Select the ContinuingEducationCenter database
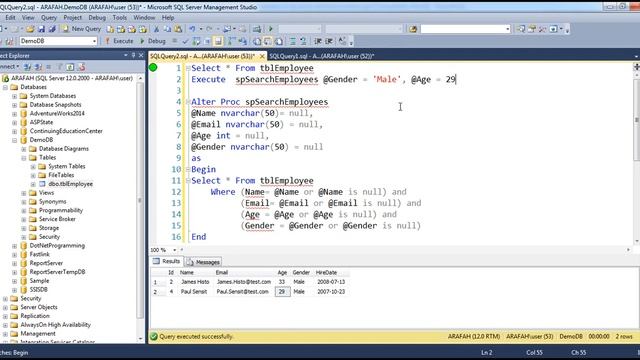640x360 pixels. (66, 131)
